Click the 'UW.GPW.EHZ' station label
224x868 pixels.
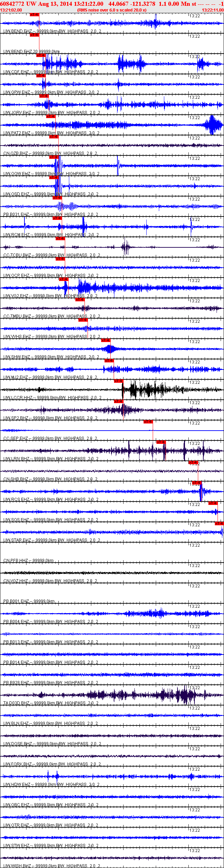(x=17, y=92)
